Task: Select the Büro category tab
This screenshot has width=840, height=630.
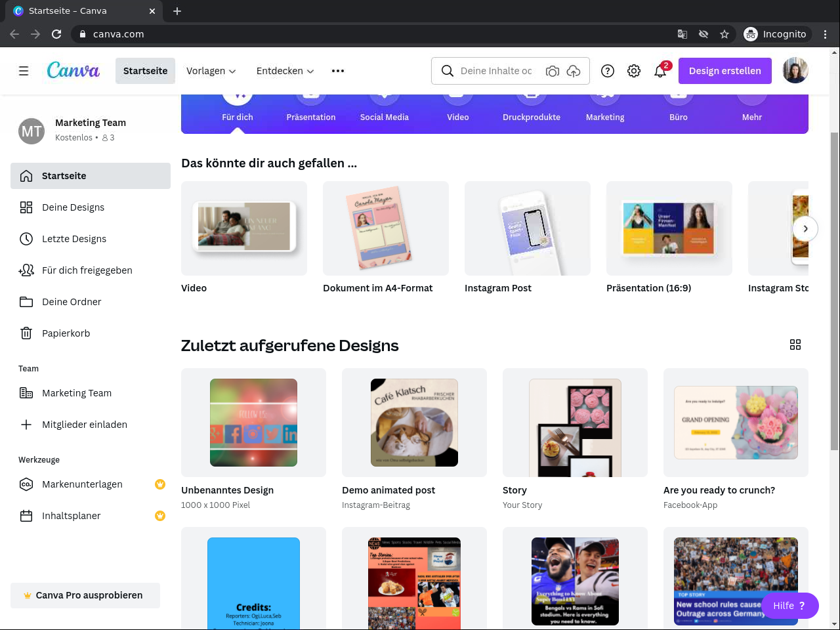Action: click(x=679, y=108)
